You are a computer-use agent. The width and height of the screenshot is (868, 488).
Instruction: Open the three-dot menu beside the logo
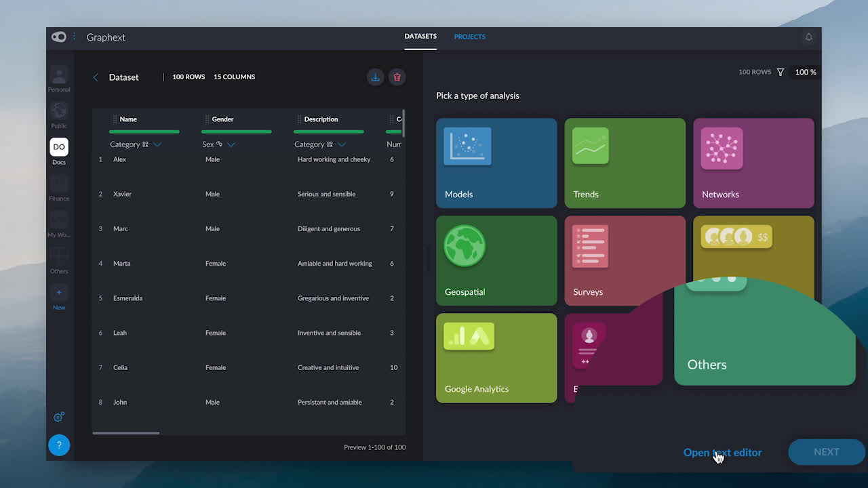click(75, 37)
